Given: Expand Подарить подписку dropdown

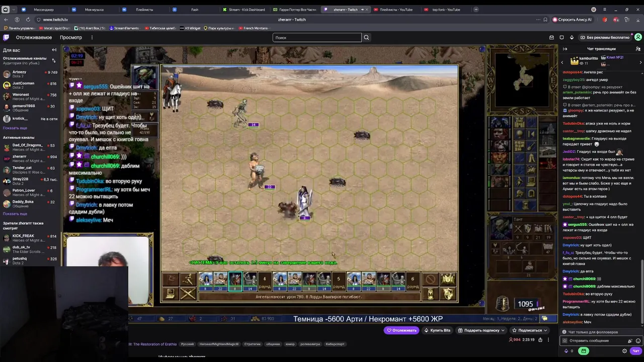Looking at the screenshot, I should pos(481,330).
